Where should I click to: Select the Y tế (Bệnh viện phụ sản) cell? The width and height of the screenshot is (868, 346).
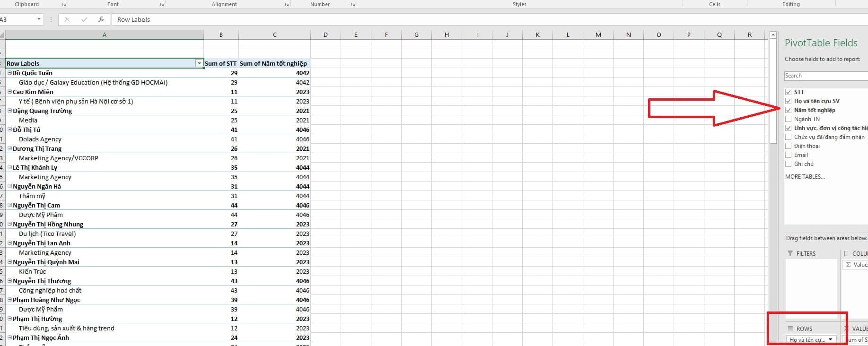(105, 101)
